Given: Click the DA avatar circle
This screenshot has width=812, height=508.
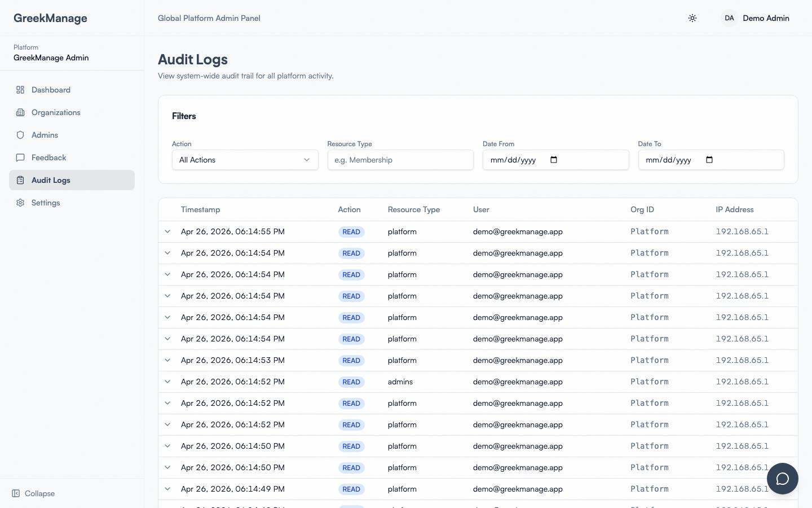Looking at the screenshot, I should tap(729, 18).
